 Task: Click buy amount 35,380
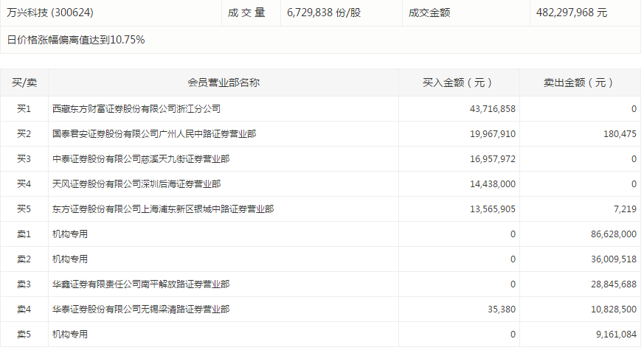pyautogui.click(x=502, y=309)
